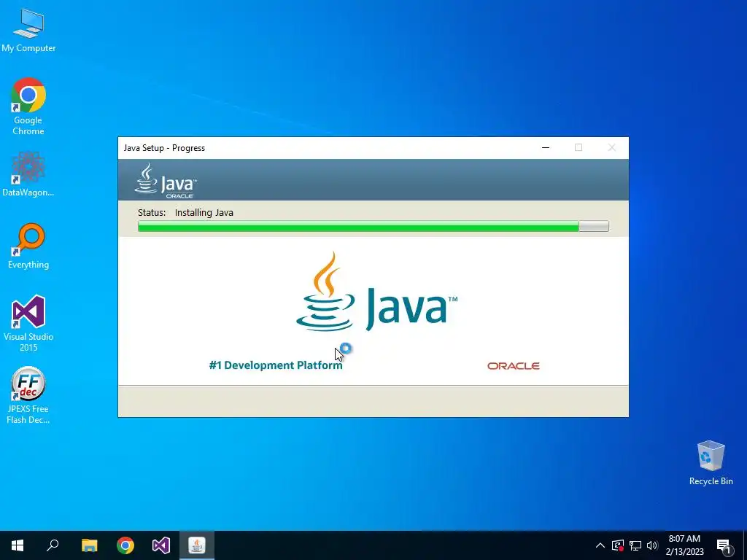
Task: Open the Windows Start menu
Action: (x=18, y=545)
